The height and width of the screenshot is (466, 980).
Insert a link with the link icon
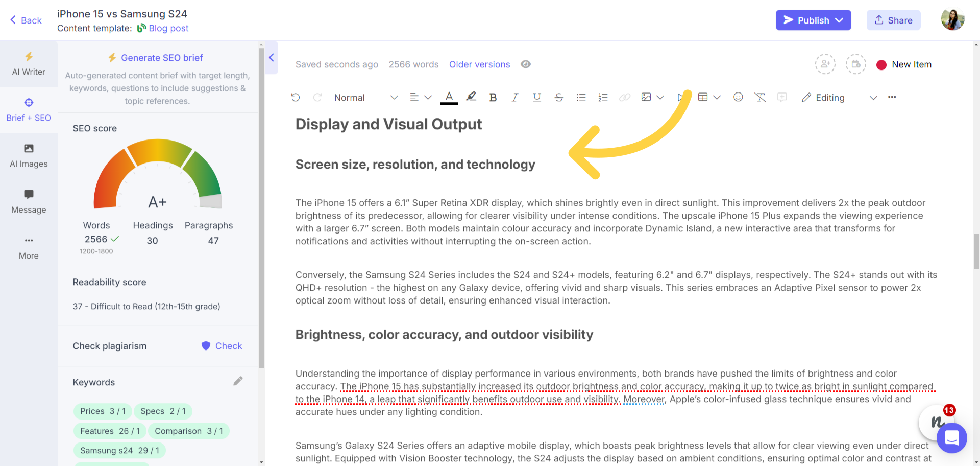point(625,97)
